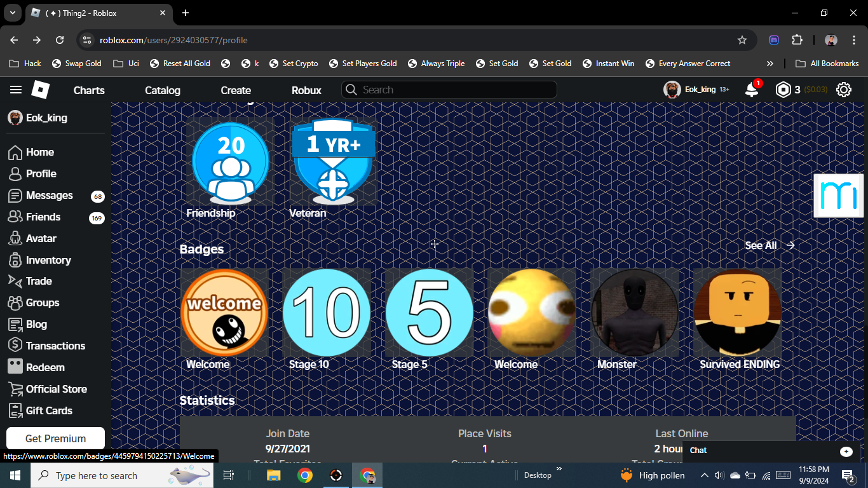Open the hamburger navigation menu
The width and height of the screenshot is (868, 488).
[x=16, y=90]
